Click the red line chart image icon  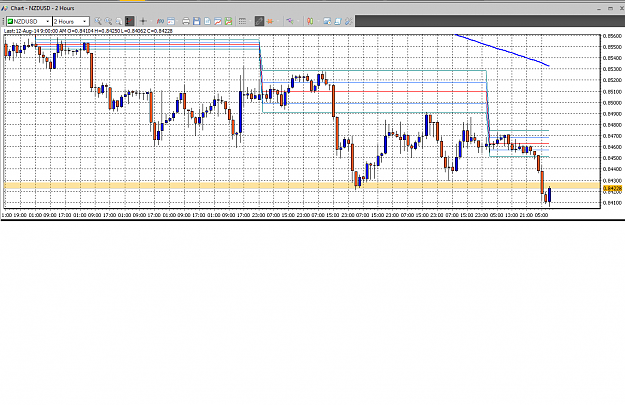click(218, 21)
